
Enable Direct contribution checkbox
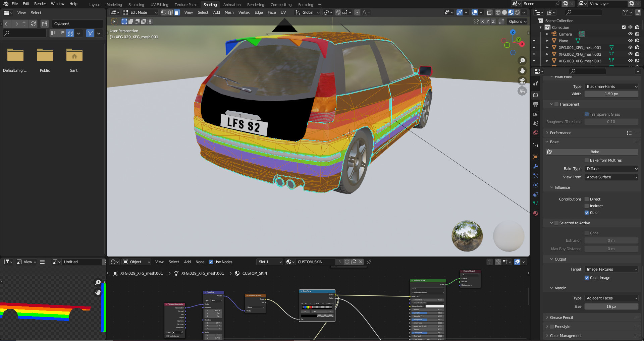(x=587, y=199)
